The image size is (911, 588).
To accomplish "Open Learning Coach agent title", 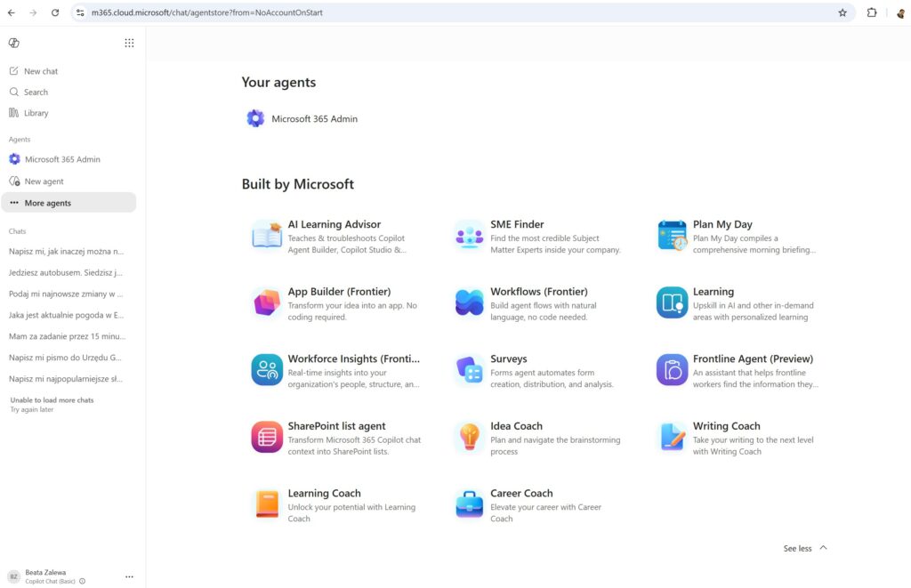I will click(x=324, y=494).
